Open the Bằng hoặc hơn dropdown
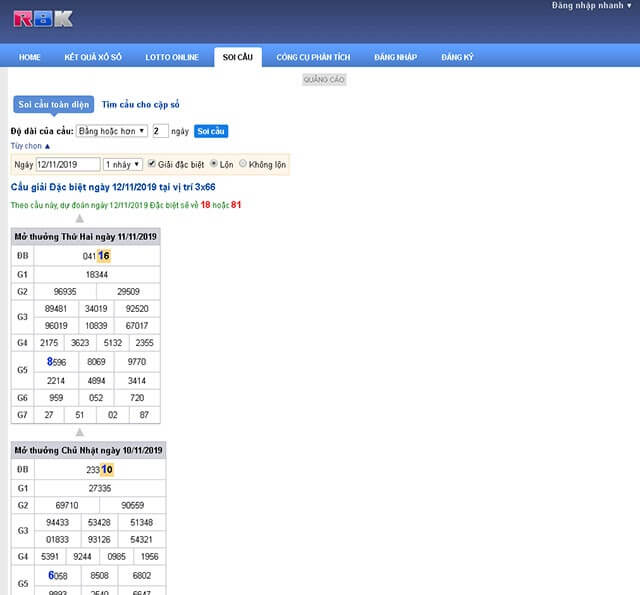Image resolution: width=640 pixels, height=595 pixels. pos(112,131)
